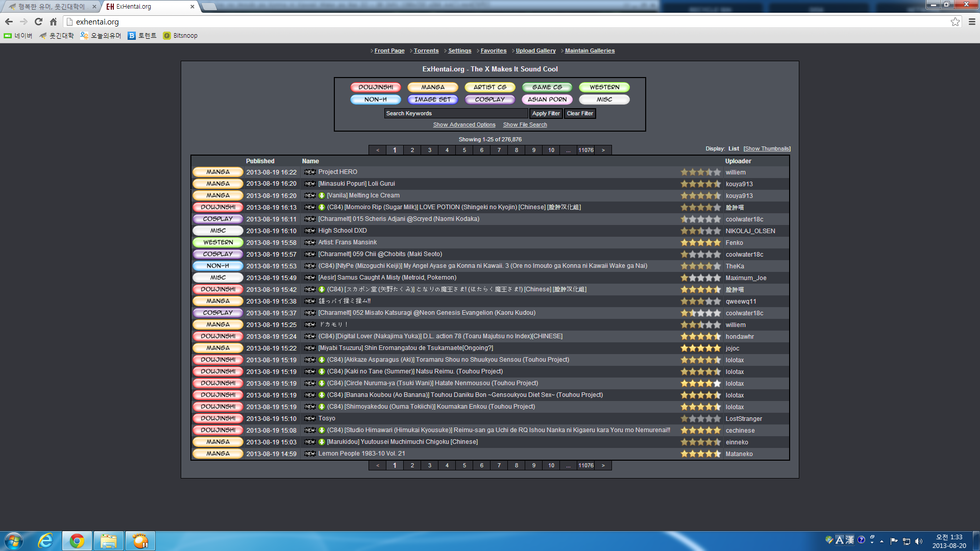Click the NEW badge beside Project HERO
980x551 pixels.
(x=310, y=172)
